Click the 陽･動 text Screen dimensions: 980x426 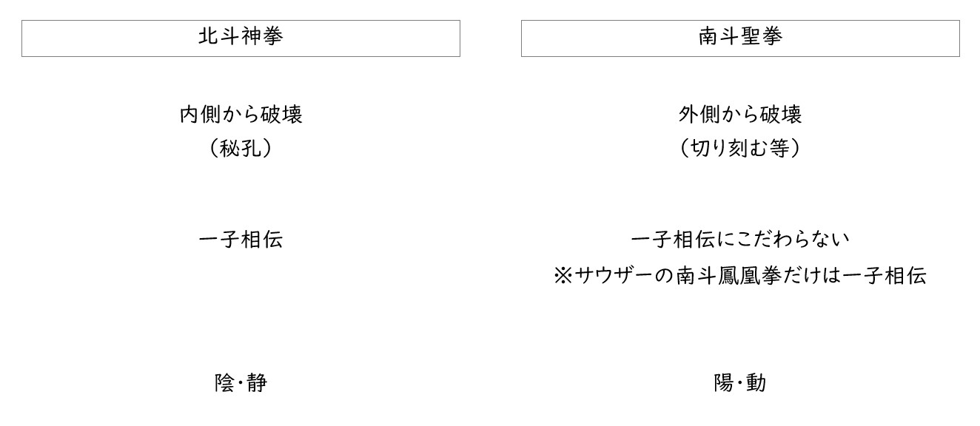click(x=740, y=383)
